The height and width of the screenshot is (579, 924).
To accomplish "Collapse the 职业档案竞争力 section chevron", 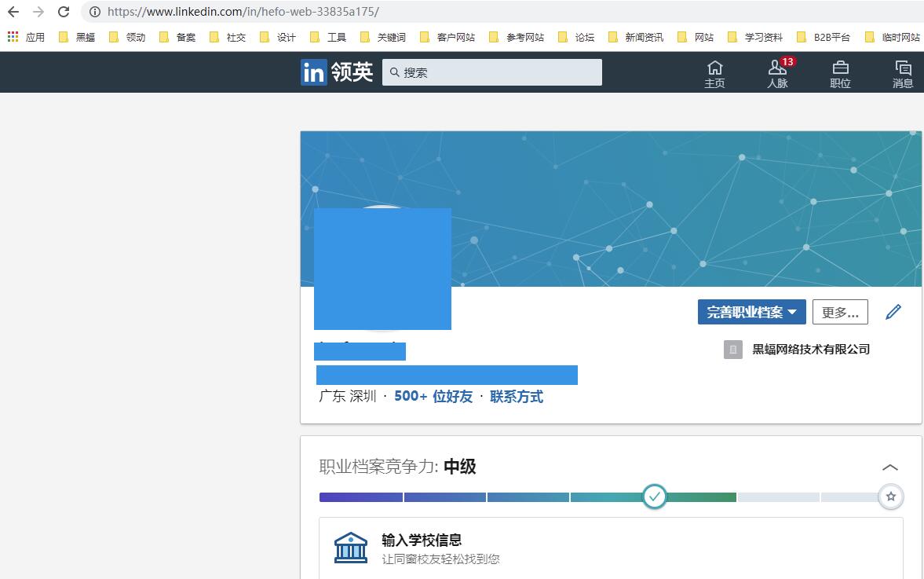I will (x=890, y=466).
